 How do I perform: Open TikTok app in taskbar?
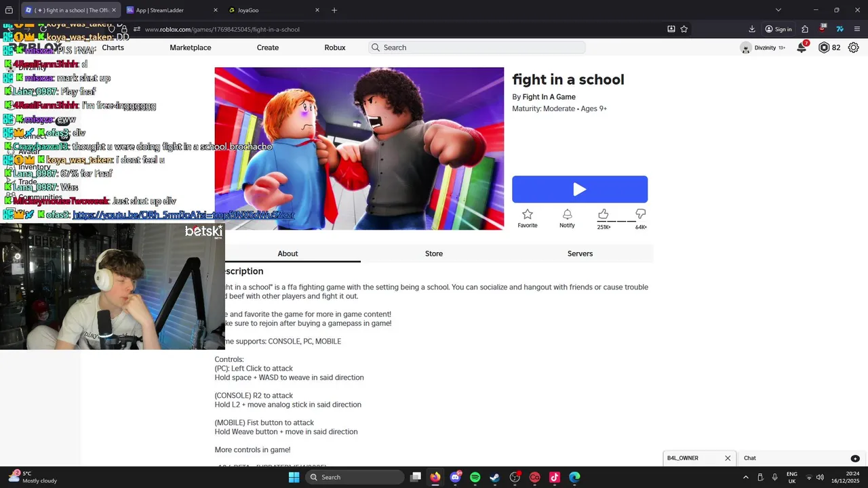[555, 477]
